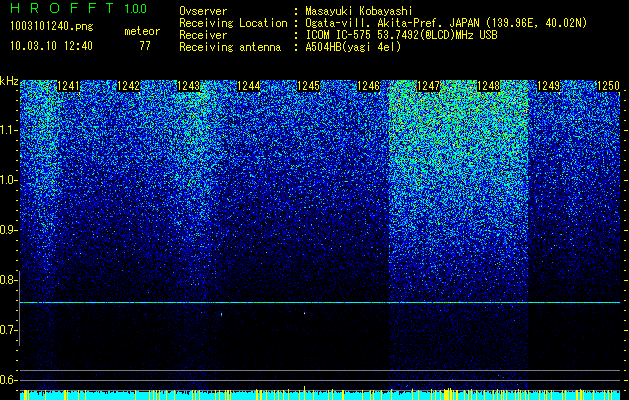Image resolution: width=629 pixels, height=400 pixels.
Task: Click the 1249 time marker
Action: 548,86
